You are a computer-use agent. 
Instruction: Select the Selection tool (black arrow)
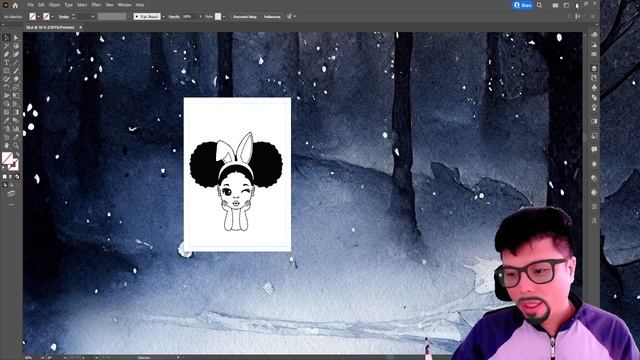coord(7,38)
